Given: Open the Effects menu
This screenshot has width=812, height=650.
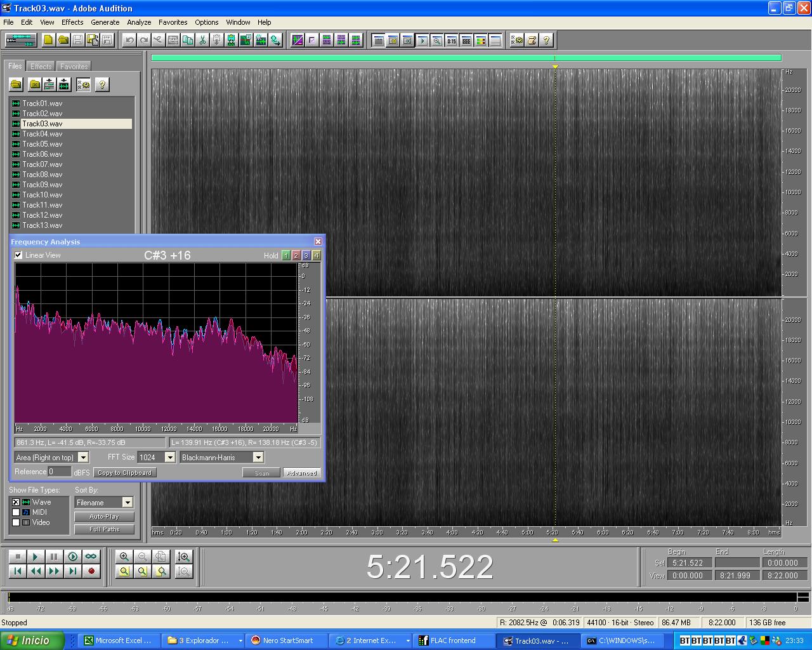Looking at the screenshot, I should click(72, 22).
